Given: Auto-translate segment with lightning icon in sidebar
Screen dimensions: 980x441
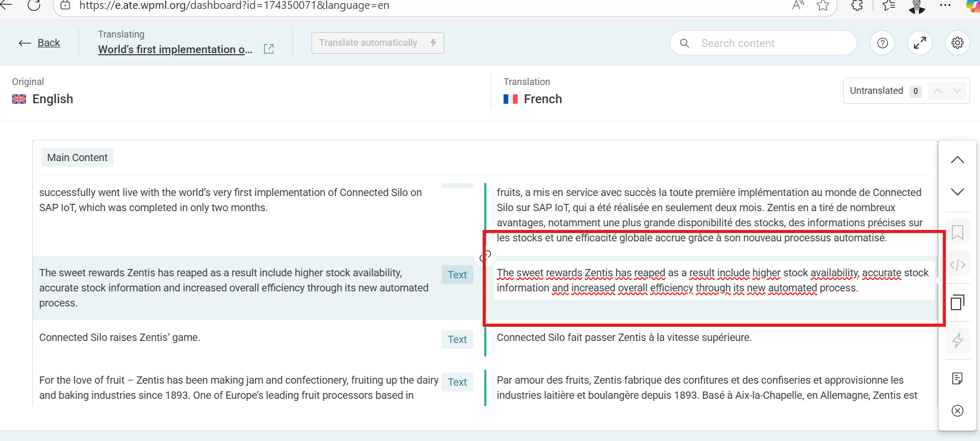Looking at the screenshot, I should (x=958, y=340).
